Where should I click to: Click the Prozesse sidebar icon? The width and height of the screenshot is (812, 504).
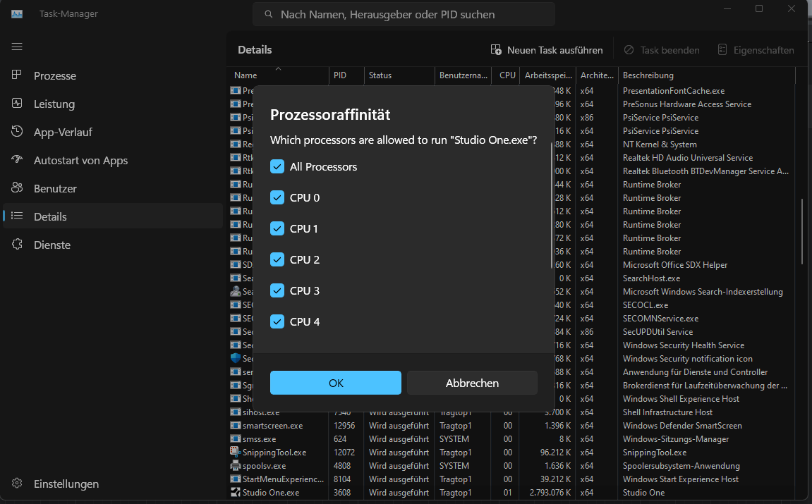click(17, 75)
